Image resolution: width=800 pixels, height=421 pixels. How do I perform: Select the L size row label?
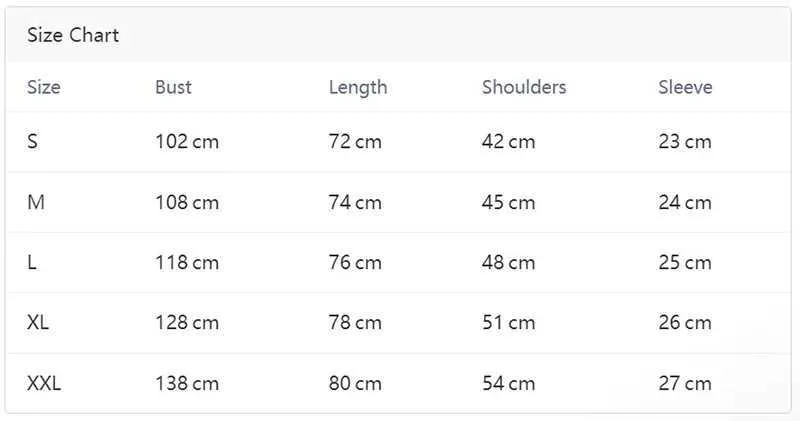point(33,263)
